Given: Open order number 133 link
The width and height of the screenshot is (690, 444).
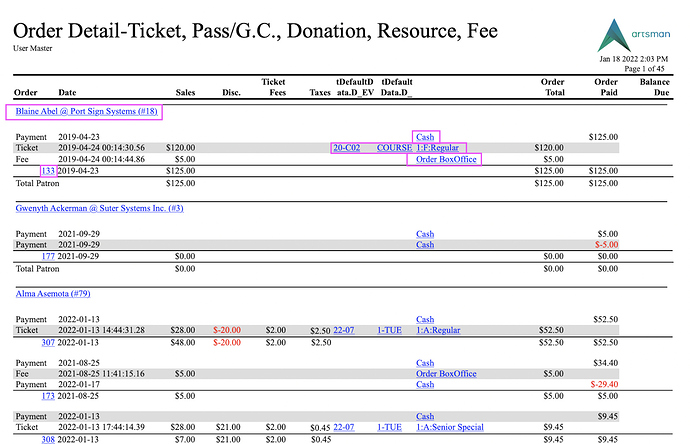Looking at the screenshot, I should tap(48, 171).
